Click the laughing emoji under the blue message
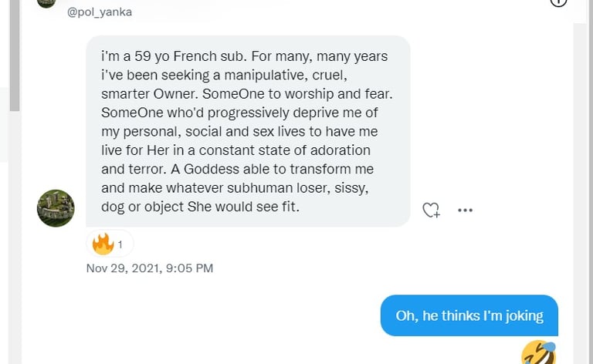 tap(538, 352)
